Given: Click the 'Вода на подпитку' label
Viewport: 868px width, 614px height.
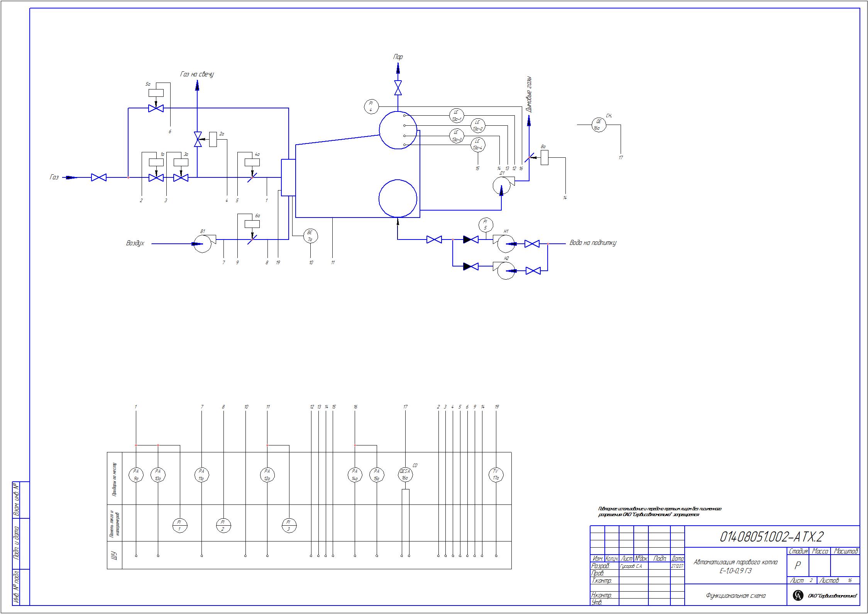Looking at the screenshot, I should click(593, 243).
